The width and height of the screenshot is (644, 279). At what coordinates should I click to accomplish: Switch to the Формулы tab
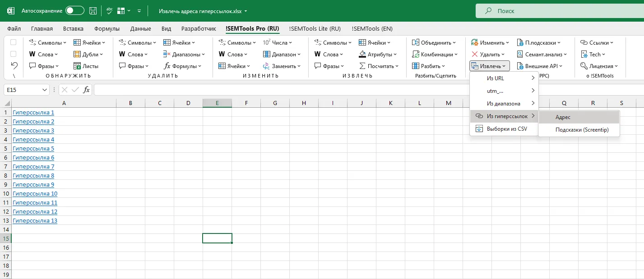coord(107,28)
